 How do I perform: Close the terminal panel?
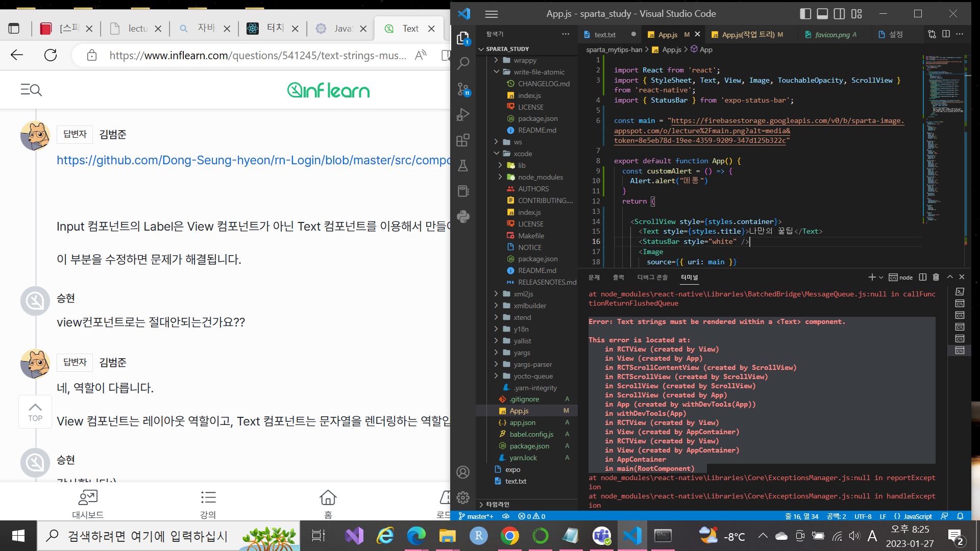coord(962,277)
